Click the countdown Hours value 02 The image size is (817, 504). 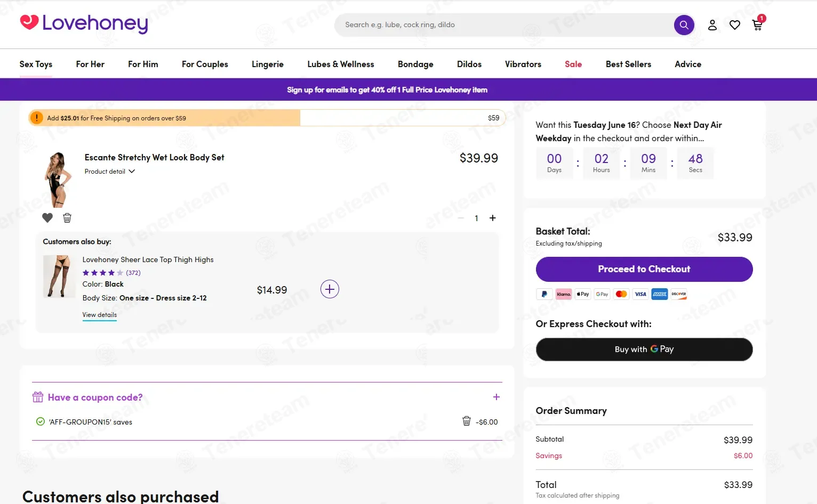pos(602,159)
